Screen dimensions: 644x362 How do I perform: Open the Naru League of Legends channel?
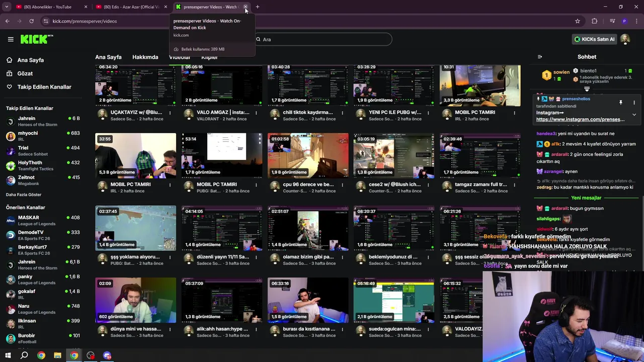click(x=43, y=309)
